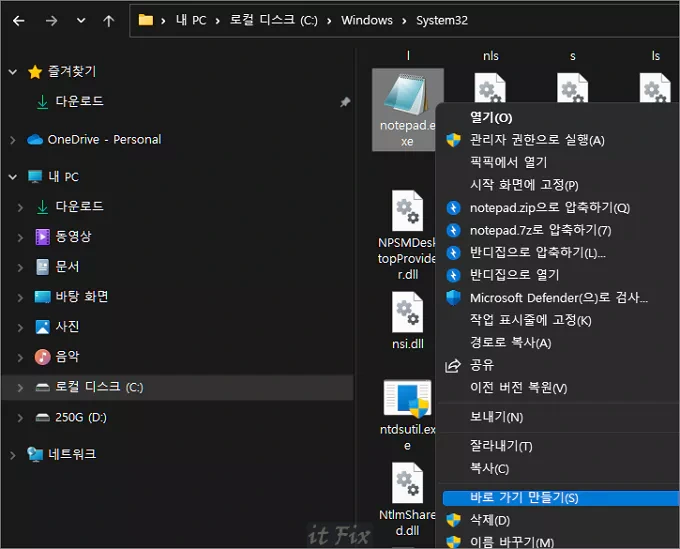
Task: Unpin 다운로드 using the pin icon
Action: [345, 102]
